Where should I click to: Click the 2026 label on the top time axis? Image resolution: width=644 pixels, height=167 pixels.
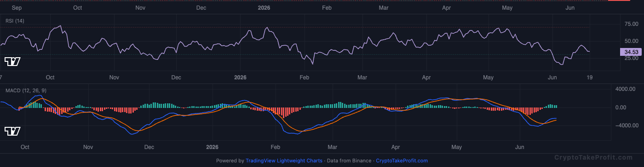(264, 8)
